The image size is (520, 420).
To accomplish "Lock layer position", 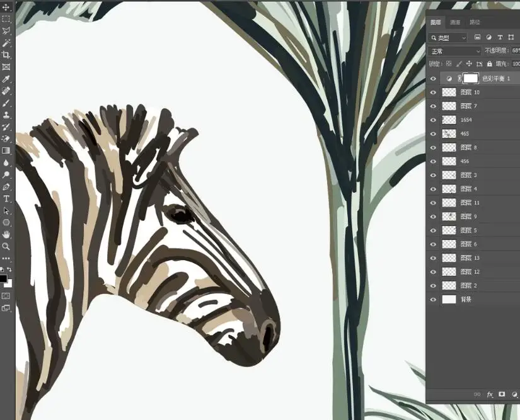I will [x=469, y=64].
